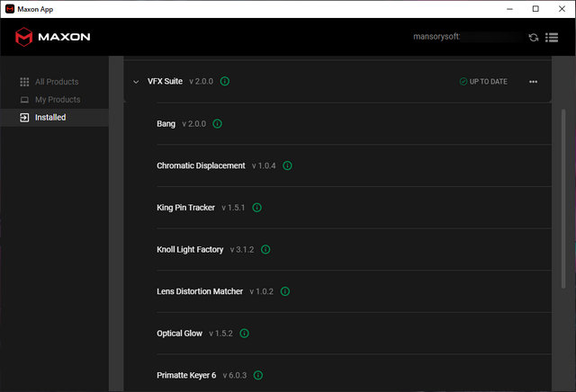Open the Installed section
The height and width of the screenshot is (392, 576).
[x=49, y=117]
